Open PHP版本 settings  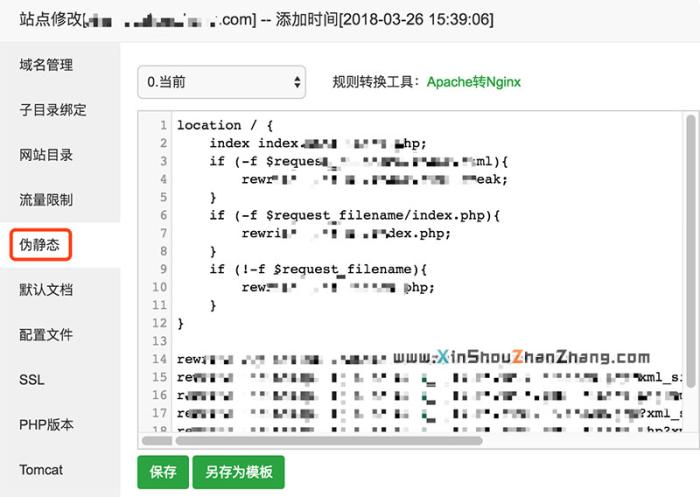pos(46,425)
